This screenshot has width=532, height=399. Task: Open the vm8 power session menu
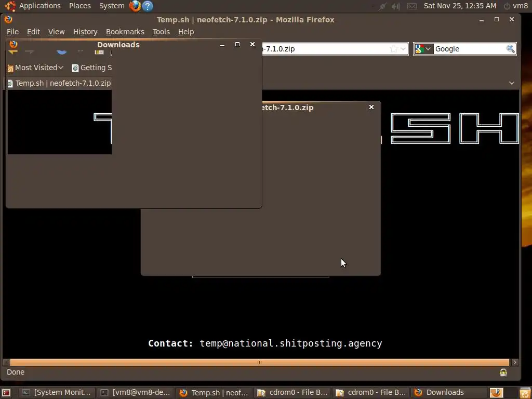516,6
